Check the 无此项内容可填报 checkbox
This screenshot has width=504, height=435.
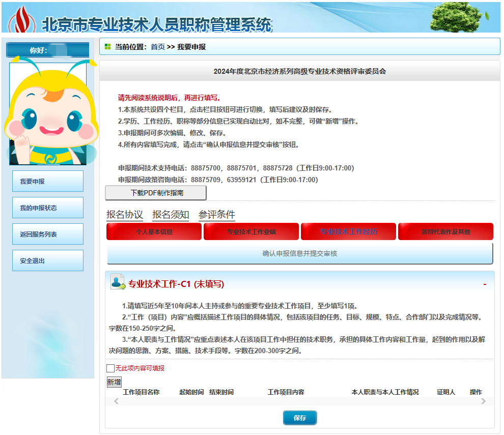(110, 367)
